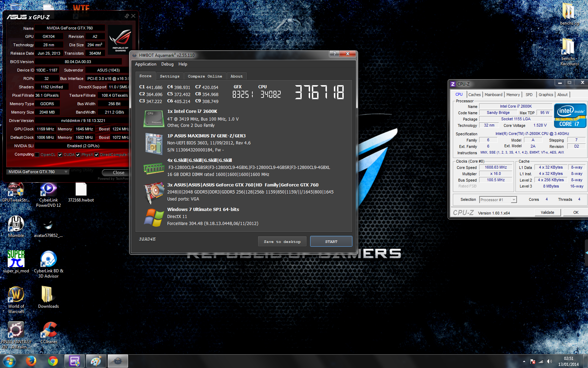This screenshot has width=588, height=368.
Task: Click the graphics card icon in Aquamark
Action: (154, 192)
